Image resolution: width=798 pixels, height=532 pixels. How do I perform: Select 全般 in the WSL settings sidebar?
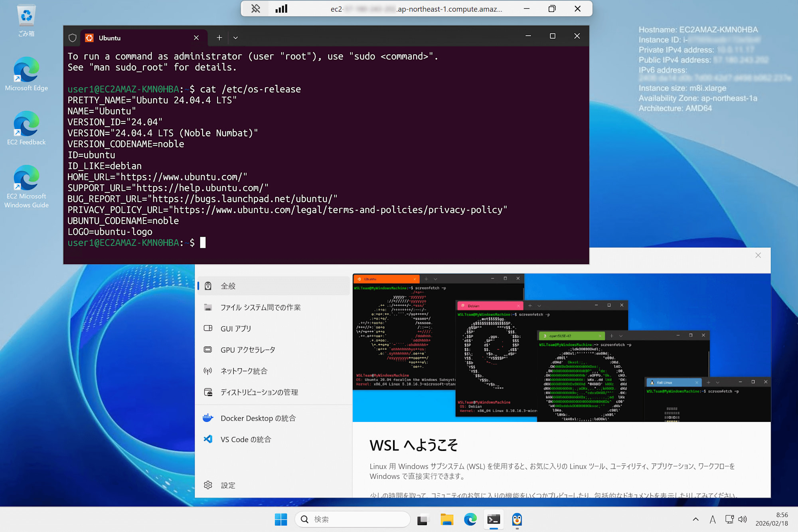click(228, 285)
